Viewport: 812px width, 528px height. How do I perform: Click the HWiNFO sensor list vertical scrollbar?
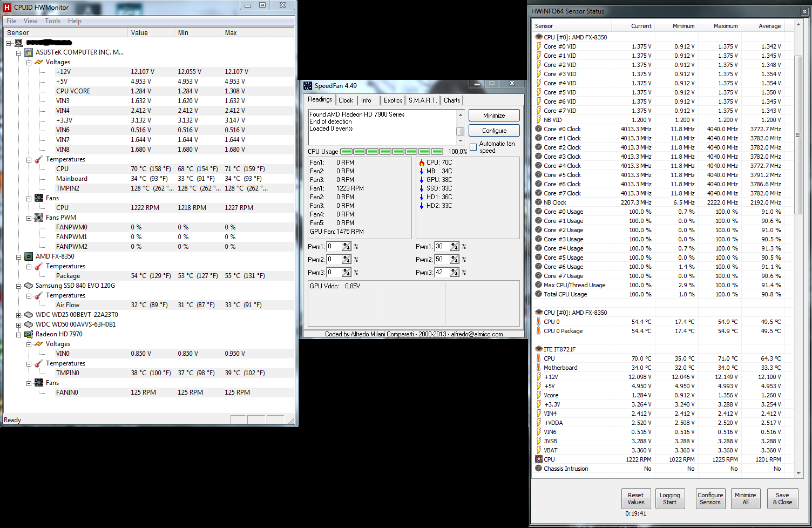(799, 248)
